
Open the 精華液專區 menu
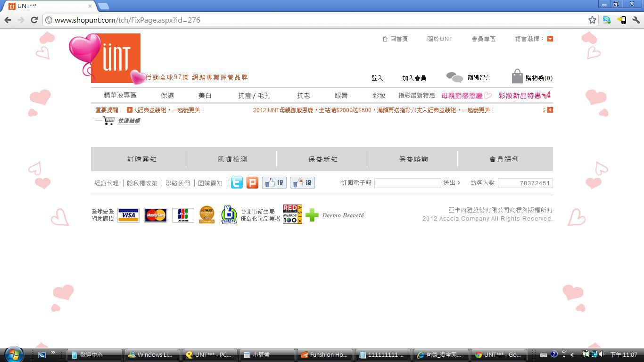coord(120,95)
